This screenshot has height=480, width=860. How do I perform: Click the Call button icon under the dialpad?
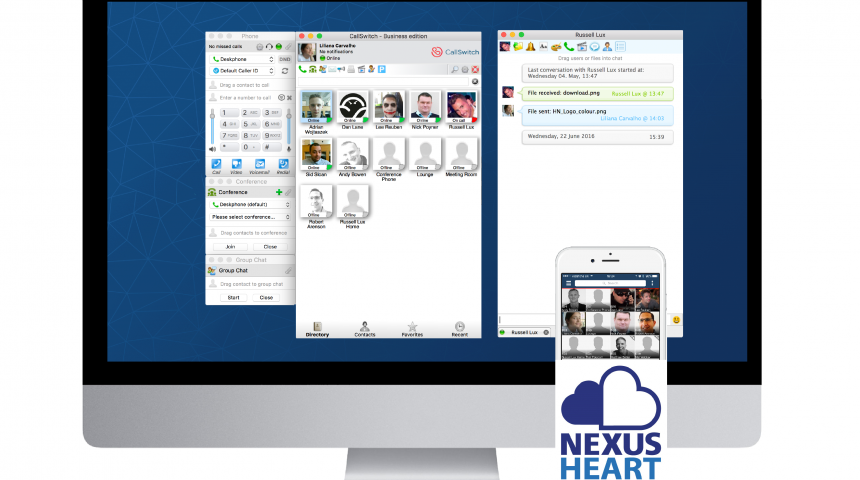(x=216, y=164)
